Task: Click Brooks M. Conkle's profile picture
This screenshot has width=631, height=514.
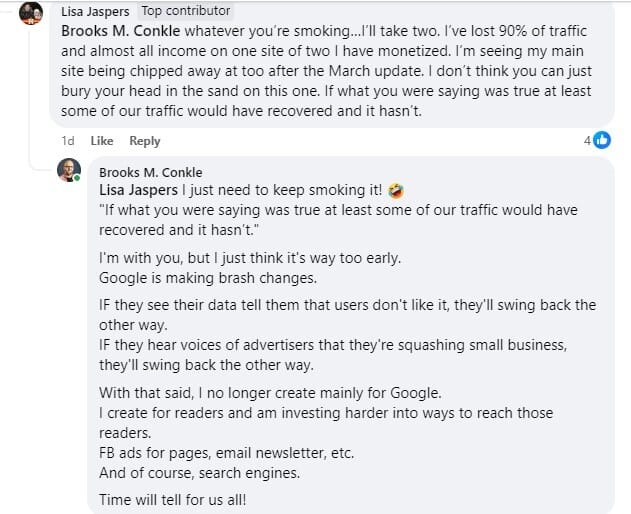Action: point(68,170)
